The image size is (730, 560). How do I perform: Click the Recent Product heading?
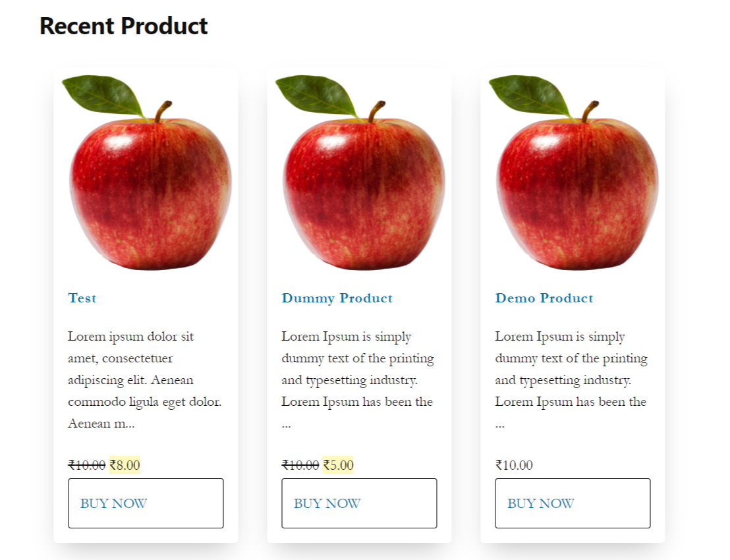(124, 26)
